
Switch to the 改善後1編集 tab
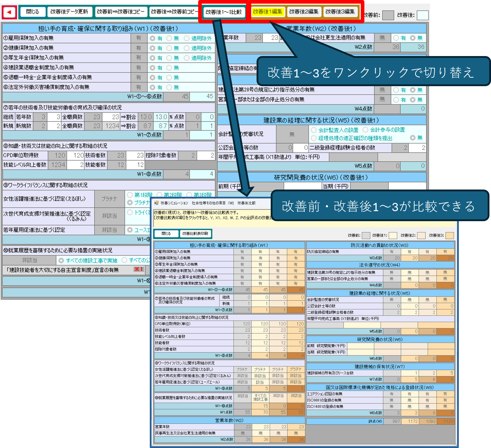[x=268, y=12]
